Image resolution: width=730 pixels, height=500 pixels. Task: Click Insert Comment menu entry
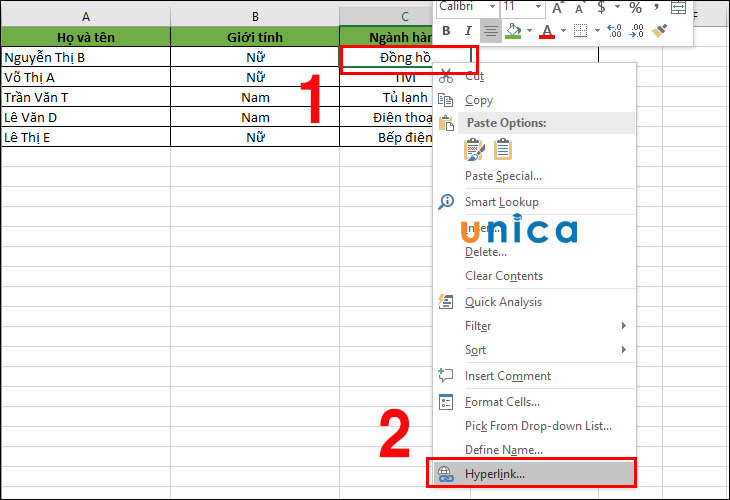click(507, 376)
